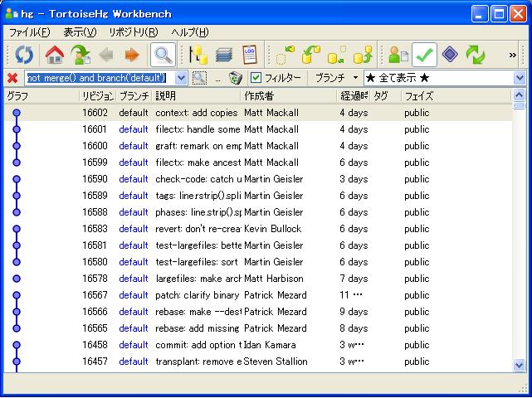Click the pull changesets icon
This screenshot has height=398, width=532.
[311, 55]
